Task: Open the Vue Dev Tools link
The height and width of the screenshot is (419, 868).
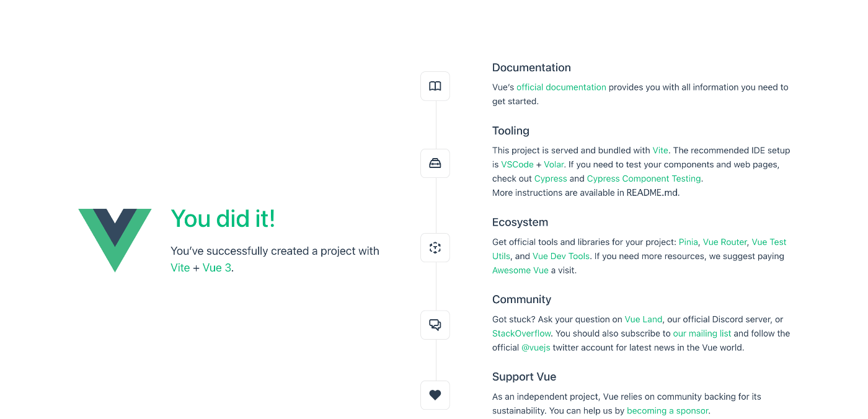Action: click(561, 257)
